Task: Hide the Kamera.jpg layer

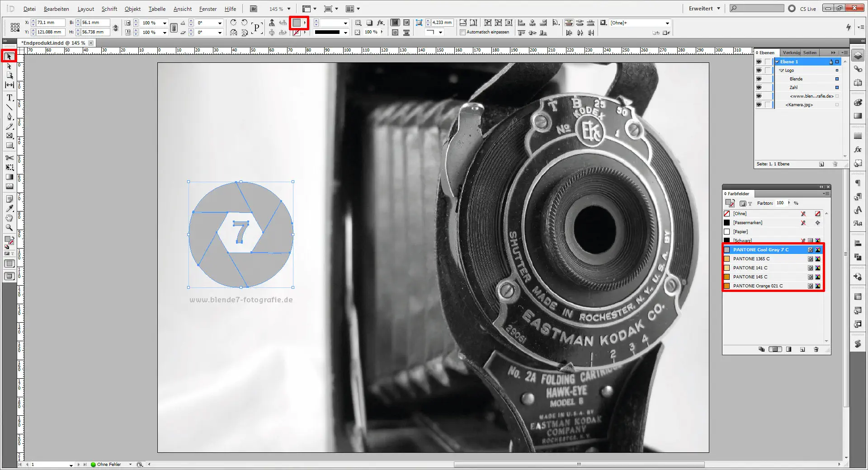Action: pyautogui.click(x=759, y=104)
